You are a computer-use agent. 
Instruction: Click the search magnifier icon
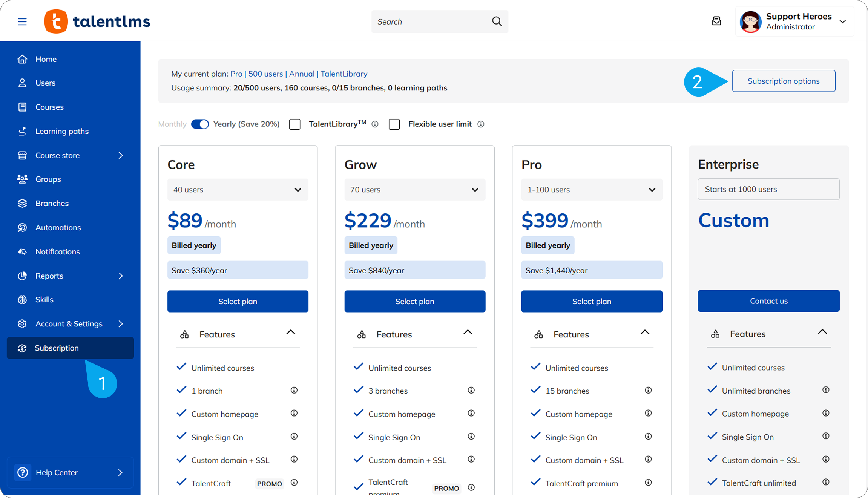[x=497, y=21]
